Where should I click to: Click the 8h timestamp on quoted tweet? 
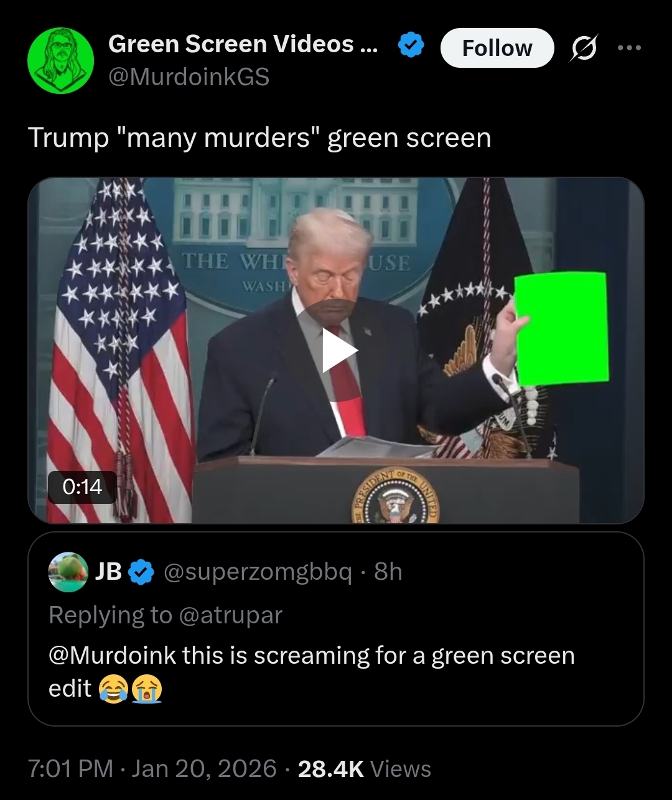tap(388, 572)
